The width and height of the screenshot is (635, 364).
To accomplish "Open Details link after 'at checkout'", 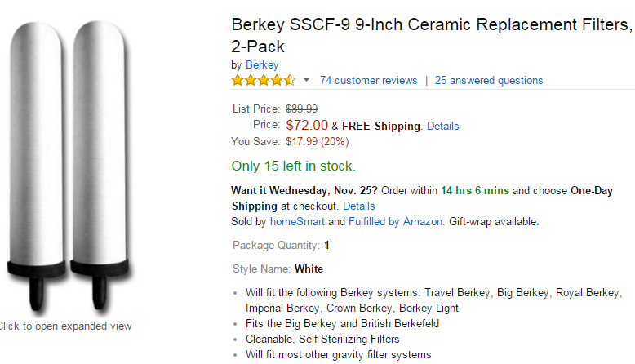I will (359, 206).
